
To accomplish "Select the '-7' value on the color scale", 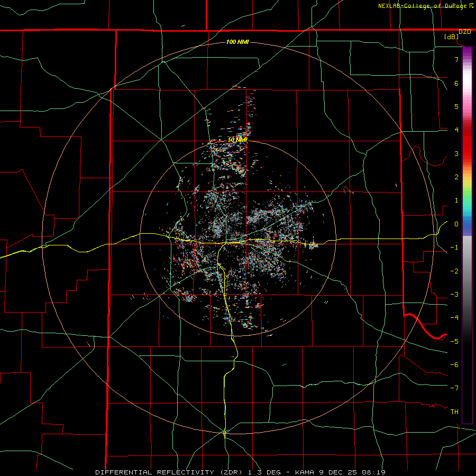I will point(454,388).
